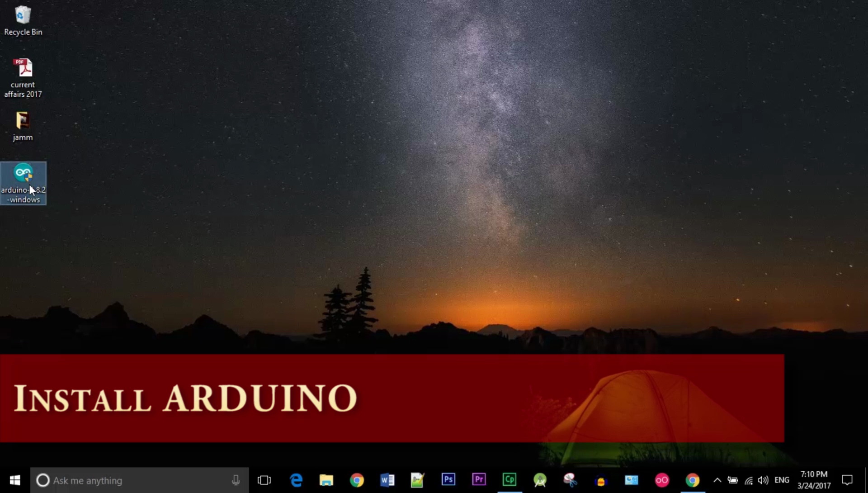Launch Microsoft Edge from the taskbar
Viewport: 868px width, 493px height.
point(296,480)
